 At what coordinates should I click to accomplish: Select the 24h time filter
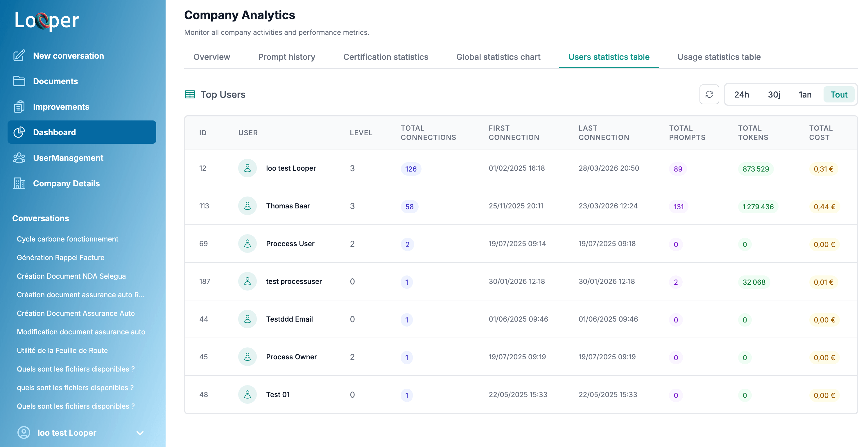click(x=741, y=95)
